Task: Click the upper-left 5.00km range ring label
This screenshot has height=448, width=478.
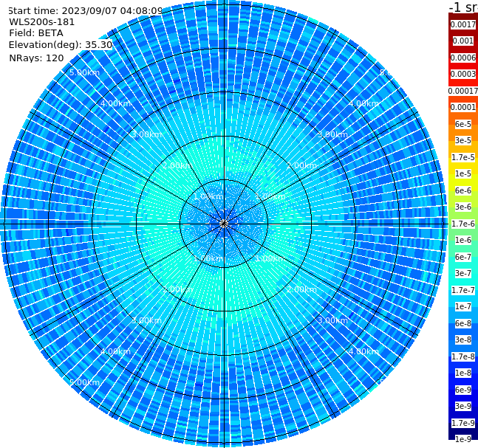Action: click(x=84, y=72)
